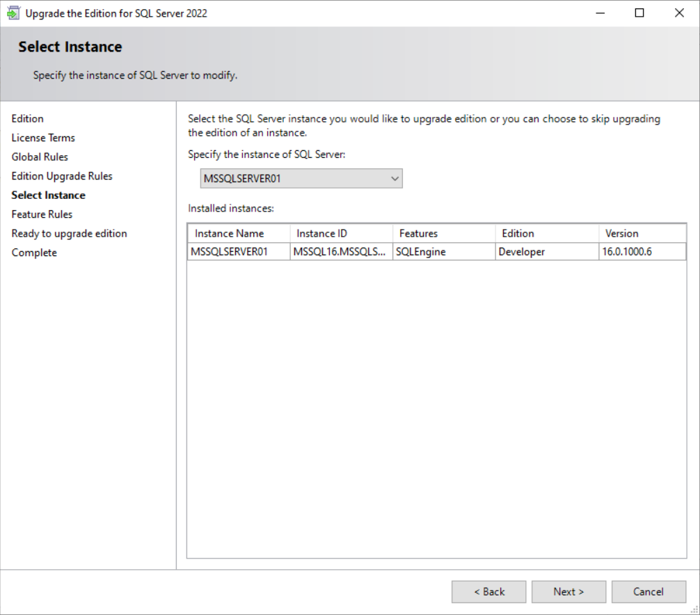Select the Global Rules step
The image size is (700, 615).
click(40, 157)
